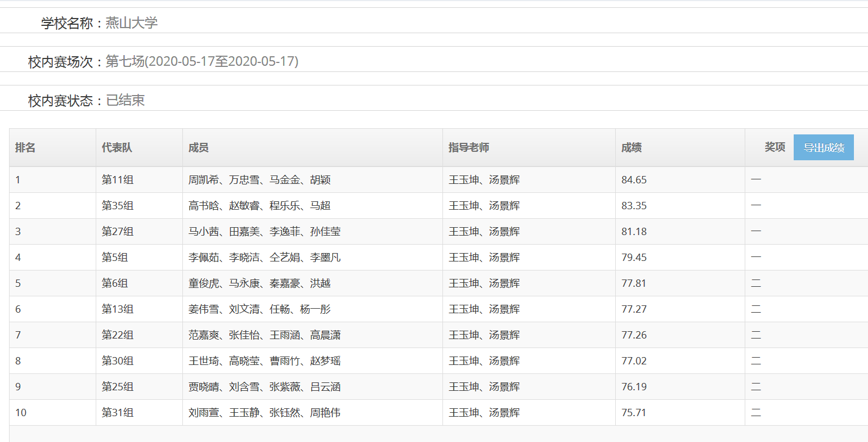Click the school name 燕山大学
This screenshot has height=442, width=868.
click(132, 23)
